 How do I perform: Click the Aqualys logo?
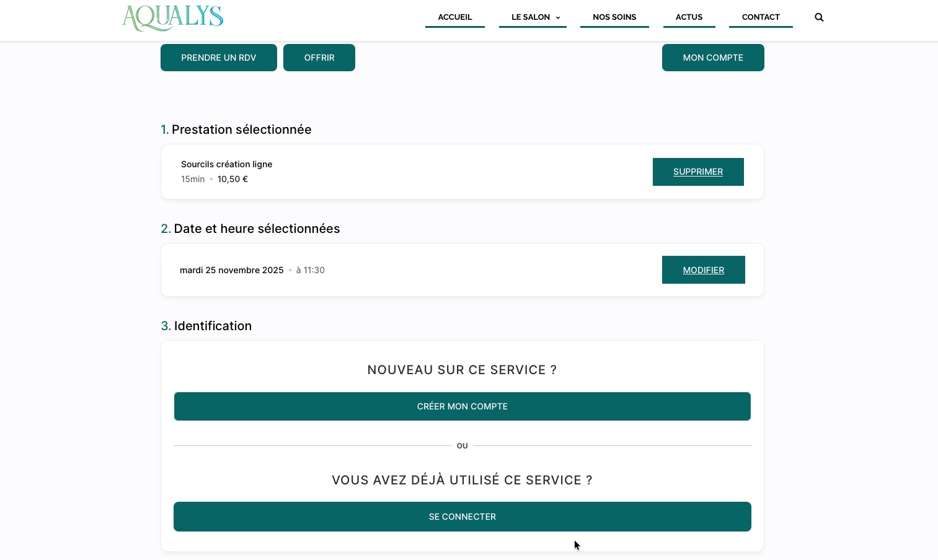pyautogui.click(x=173, y=18)
